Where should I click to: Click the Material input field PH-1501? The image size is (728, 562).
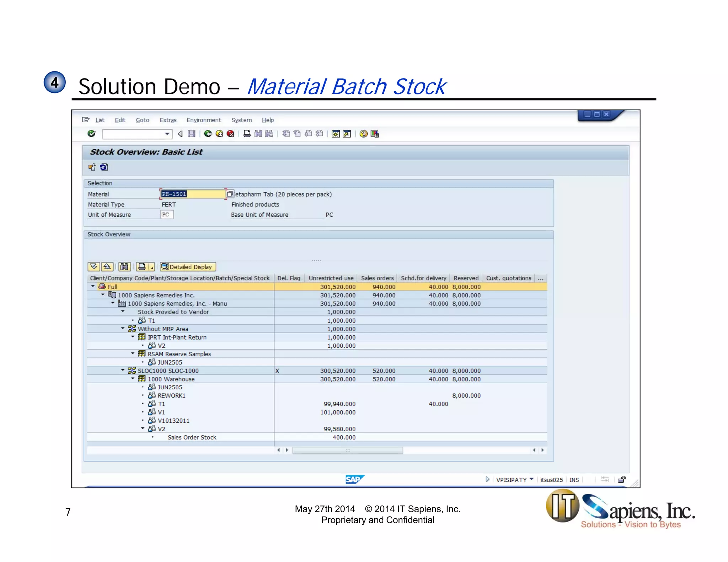[193, 194]
